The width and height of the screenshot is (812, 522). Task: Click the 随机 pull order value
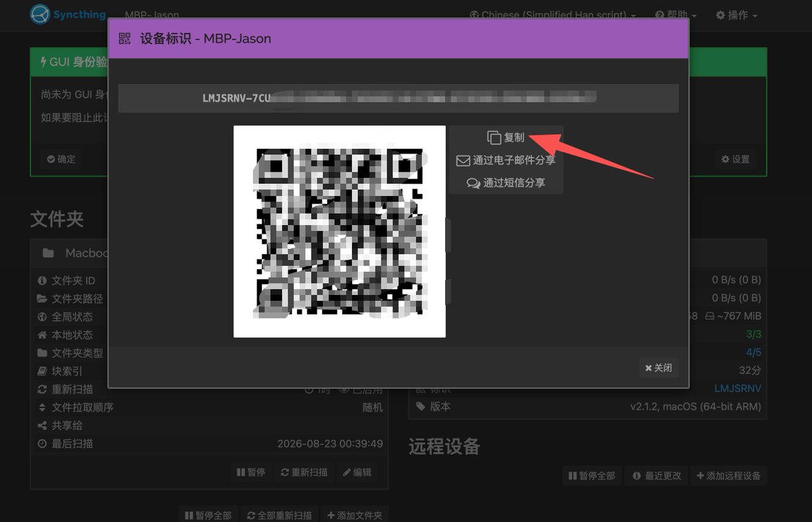373,407
